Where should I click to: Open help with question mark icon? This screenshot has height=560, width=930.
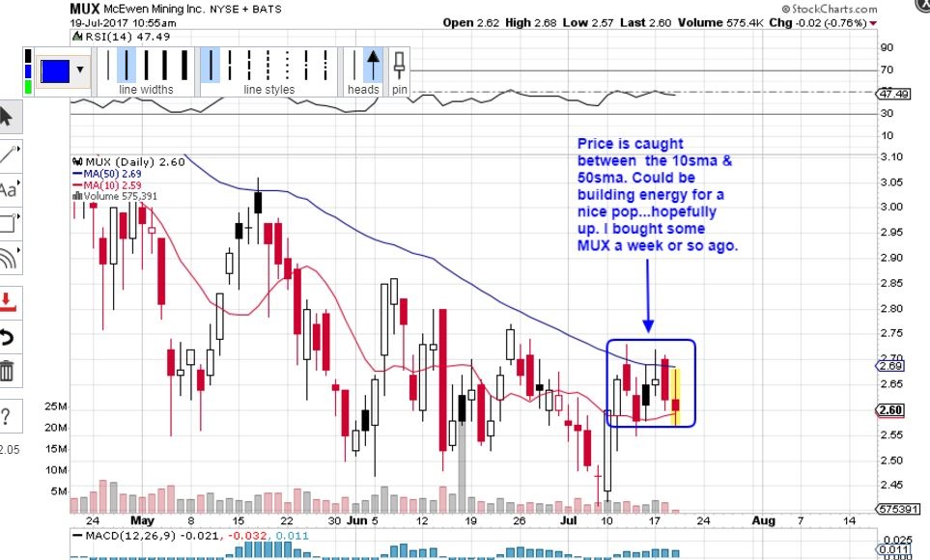pos(7,416)
